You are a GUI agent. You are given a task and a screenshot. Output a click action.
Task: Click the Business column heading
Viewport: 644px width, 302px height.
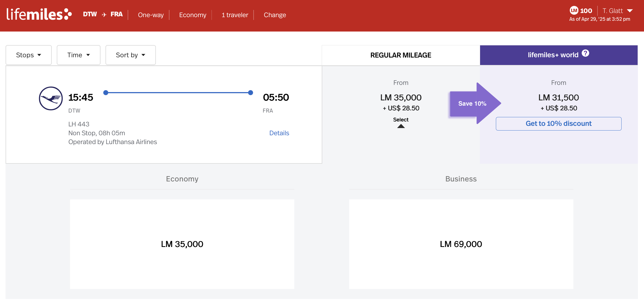point(461,179)
